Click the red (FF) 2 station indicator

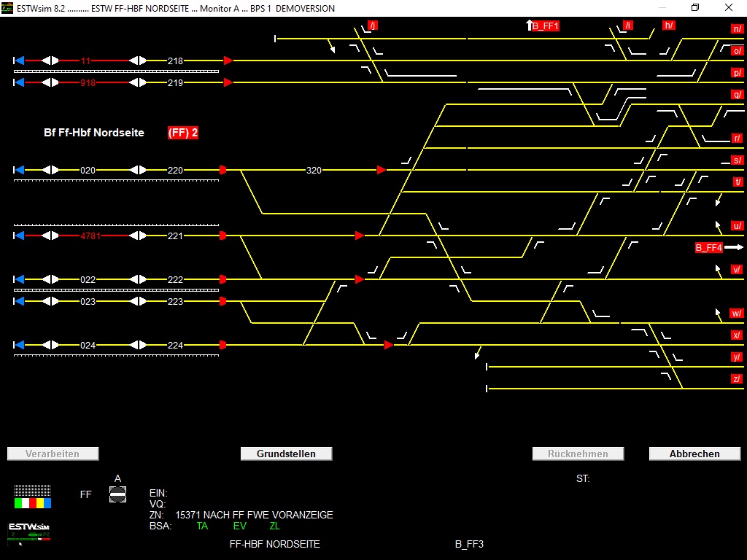tap(182, 133)
